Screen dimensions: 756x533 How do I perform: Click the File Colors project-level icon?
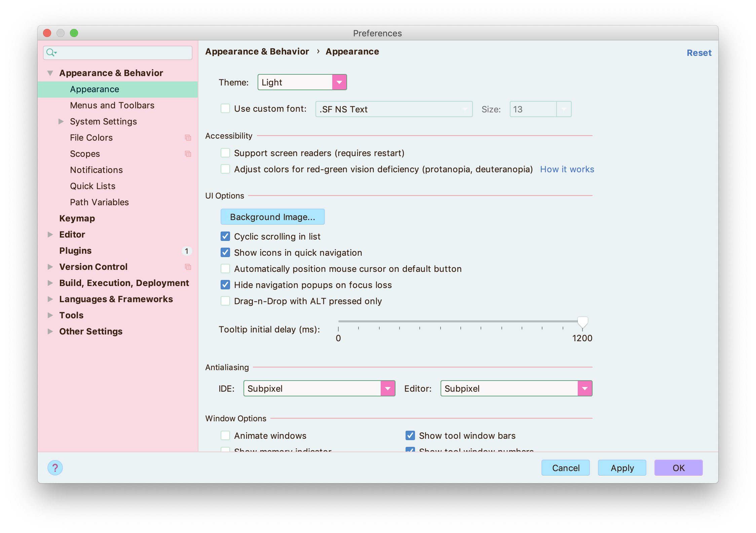point(188,138)
